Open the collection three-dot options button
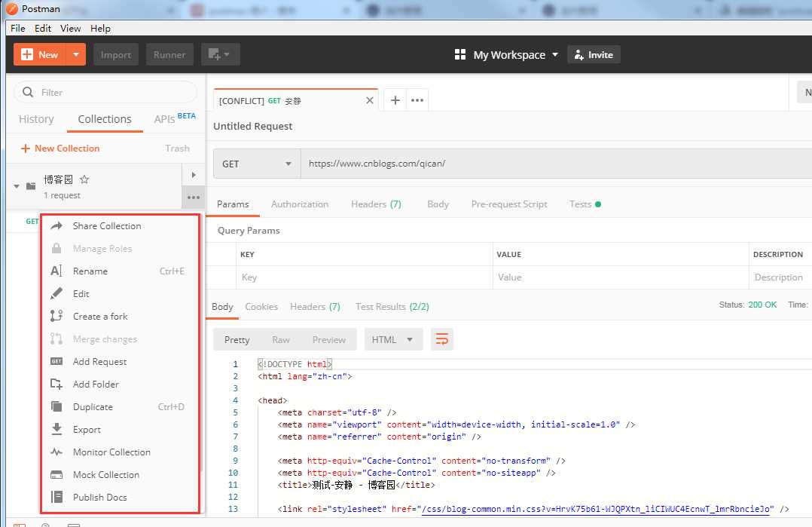Image resolution: width=812 pixels, height=527 pixels. (194, 198)
